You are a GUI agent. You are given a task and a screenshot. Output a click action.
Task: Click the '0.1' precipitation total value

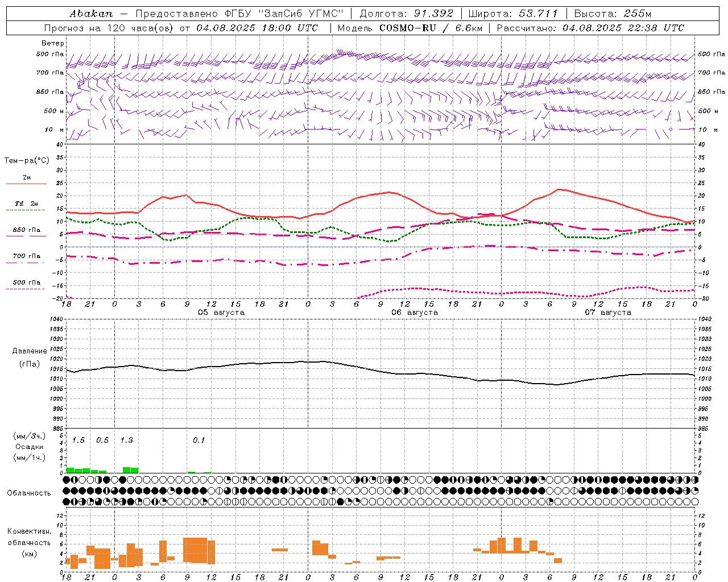198,440
